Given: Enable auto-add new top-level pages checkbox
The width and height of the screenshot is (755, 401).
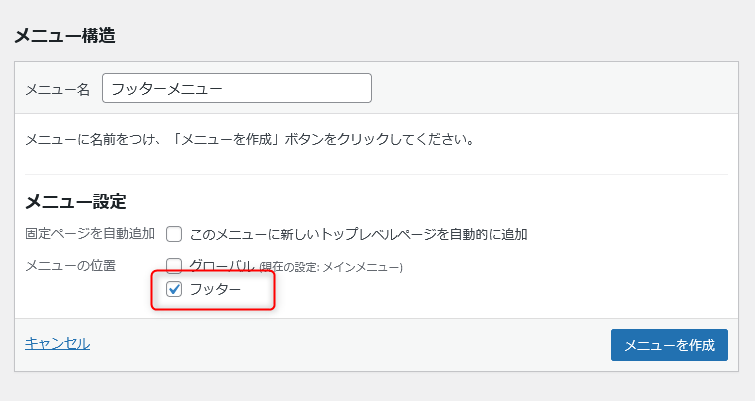Looking at the screenshot, I should point(174,234).
